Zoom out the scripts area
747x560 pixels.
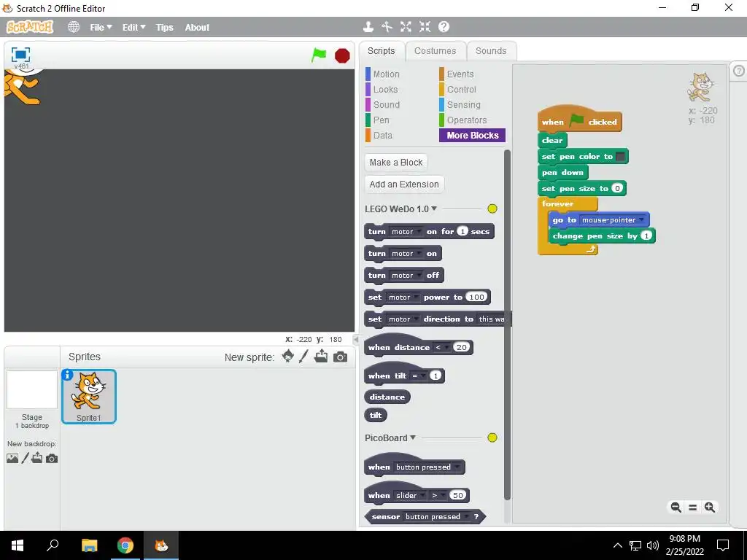pos(676,507)
